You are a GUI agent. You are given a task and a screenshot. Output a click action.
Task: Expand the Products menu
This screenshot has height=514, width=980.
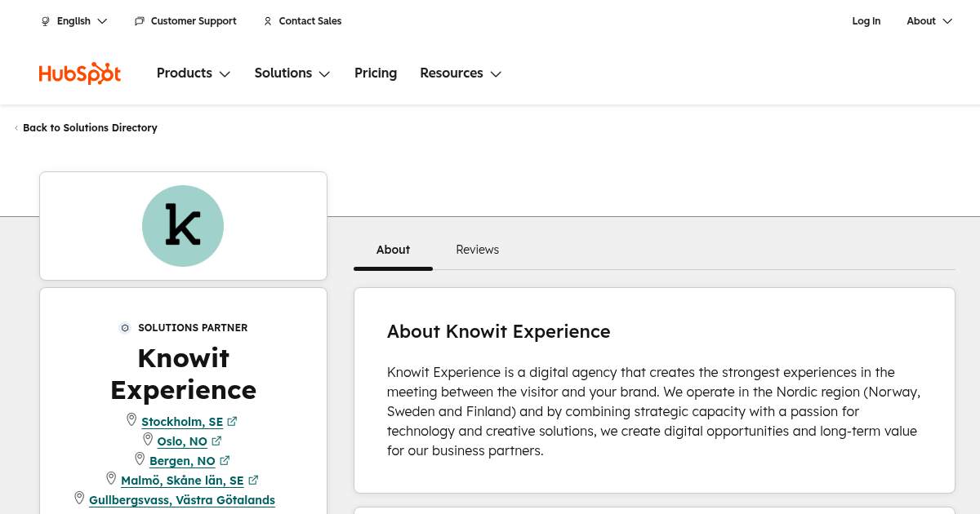(x=194, y=73)
